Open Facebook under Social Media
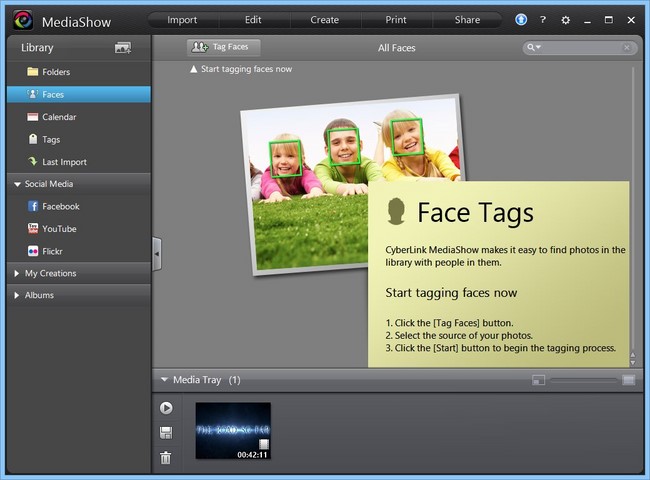 point(60,206)
